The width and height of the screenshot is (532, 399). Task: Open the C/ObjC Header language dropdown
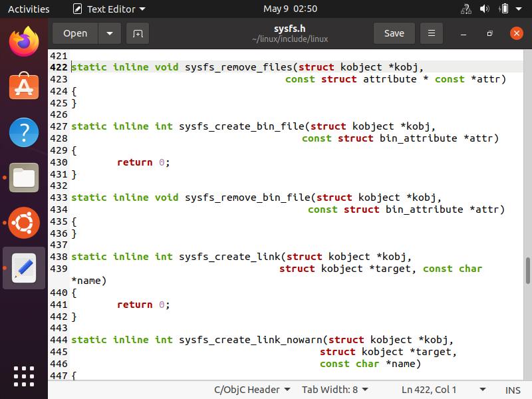click(251, 390)
